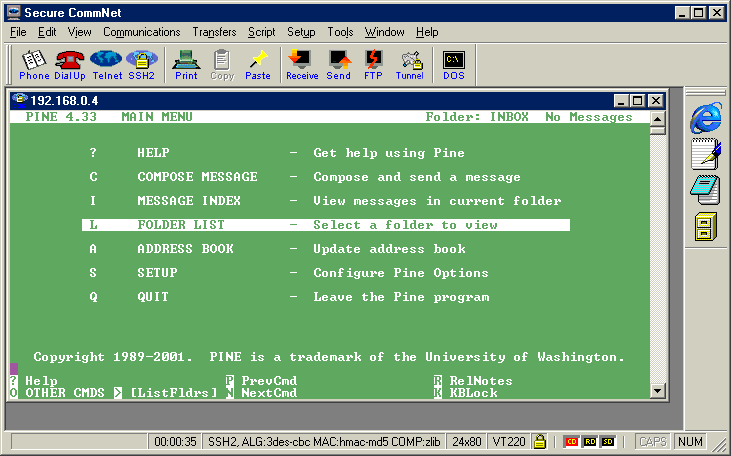Viewport: 731px width, 456px height.
Task: Select the HELP entry in Pine menu
Action: [x=153, y=152]
